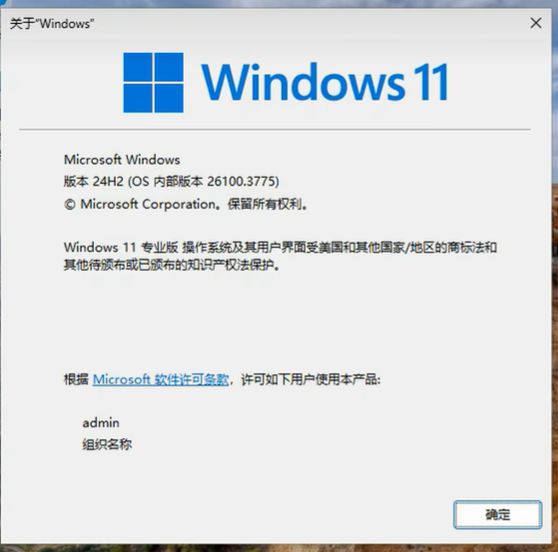Viewport: 558px width, 552px height.
Task: Close the About Windows dialog
Action: [x=536, y=23]
